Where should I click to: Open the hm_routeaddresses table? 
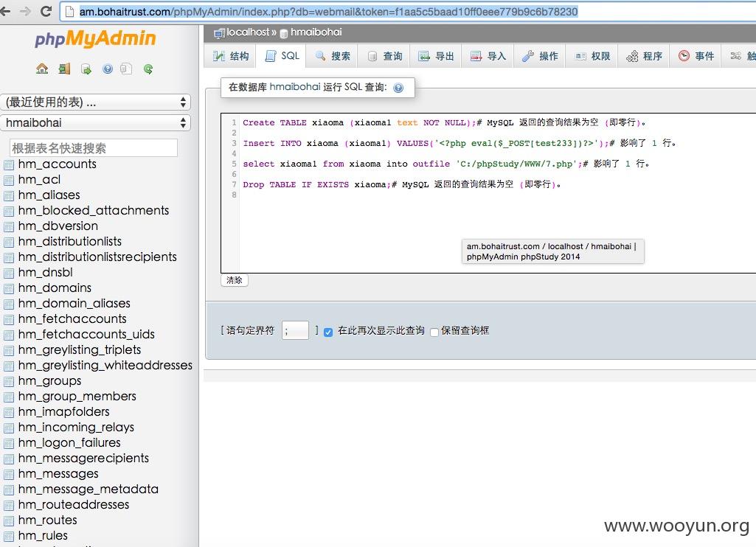74,504
